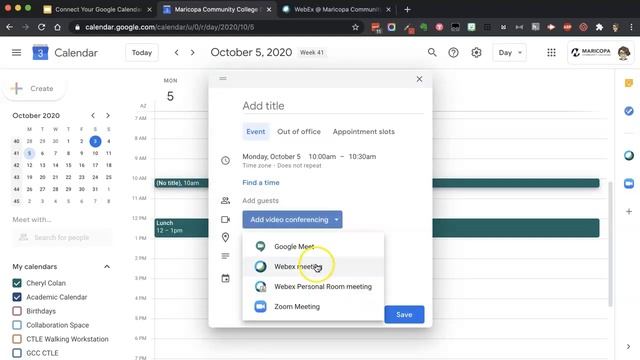Click the add location pin icon
640x360 pixels.
click(225, 238)
